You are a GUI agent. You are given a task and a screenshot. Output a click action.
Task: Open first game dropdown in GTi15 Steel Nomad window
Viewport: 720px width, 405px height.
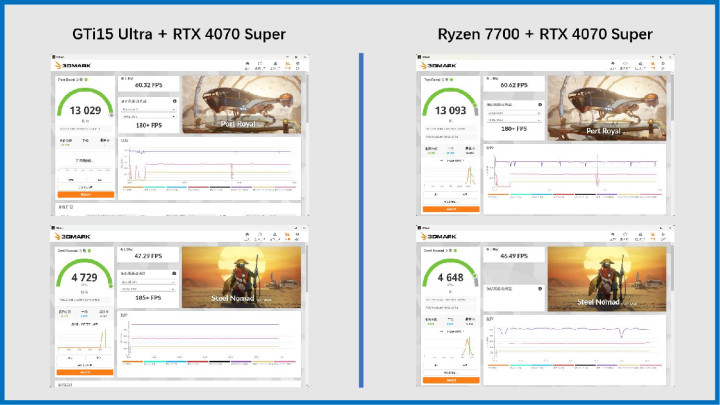(148, 282)
